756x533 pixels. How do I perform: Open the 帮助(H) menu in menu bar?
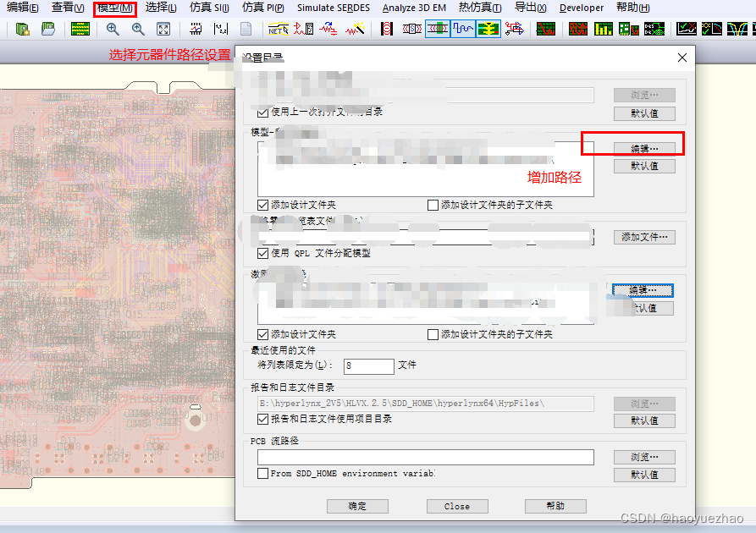point(633,8)
